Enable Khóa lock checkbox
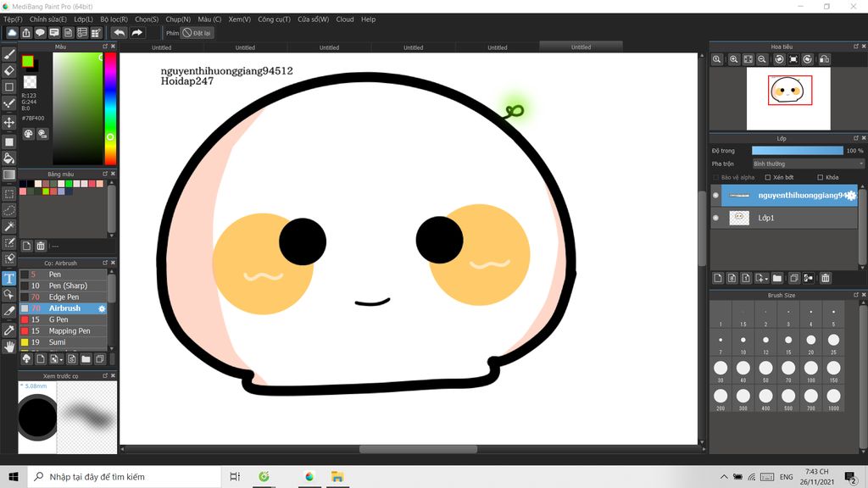Screen dimensions: 868x488 point(821,178)
